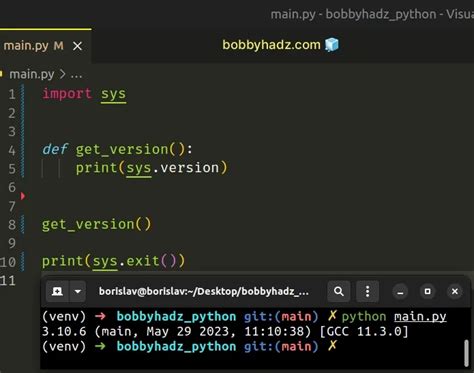
Task: Click 'sys' on the import line
Action: coord(113,94)
